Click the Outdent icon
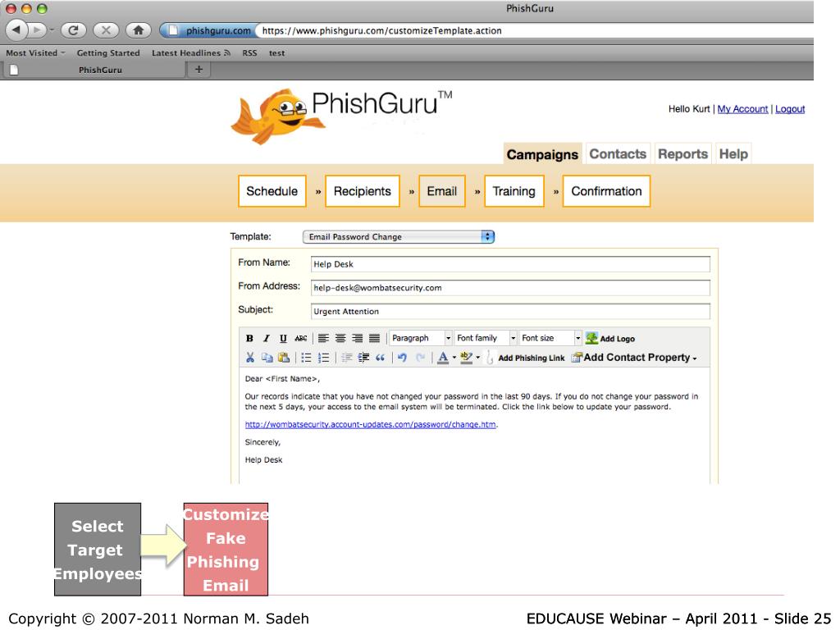Image resolution: width=840 pixels, height=630 pixels. click(347, 358)
